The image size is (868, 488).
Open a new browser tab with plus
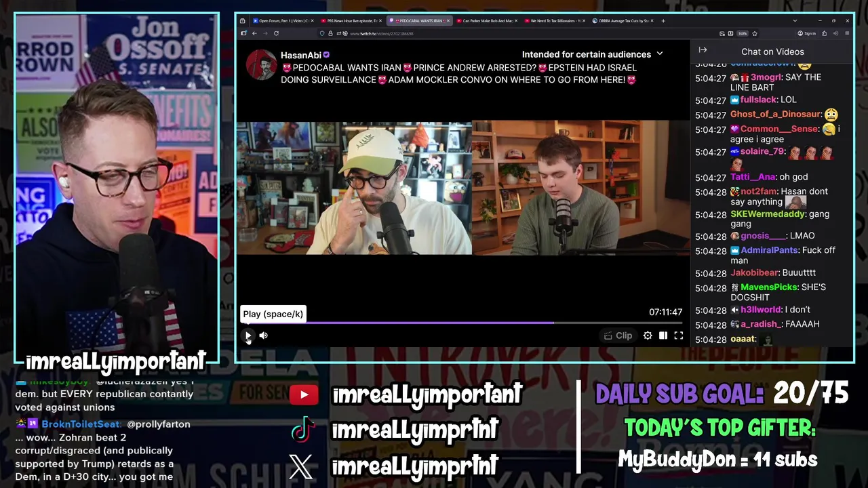coord(663,21)
